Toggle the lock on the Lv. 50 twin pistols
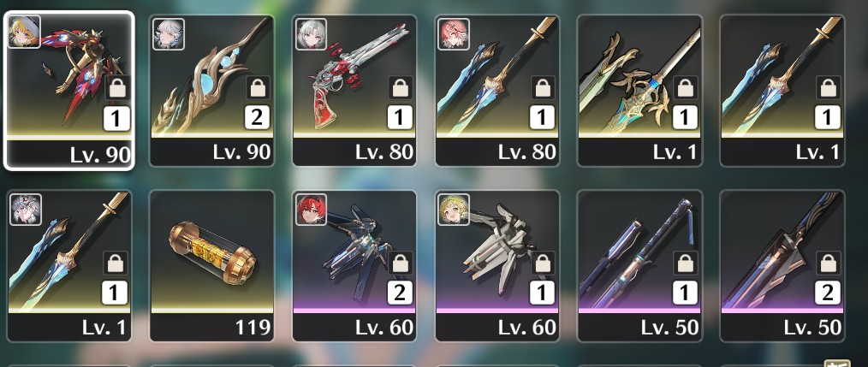 point(686,263)
